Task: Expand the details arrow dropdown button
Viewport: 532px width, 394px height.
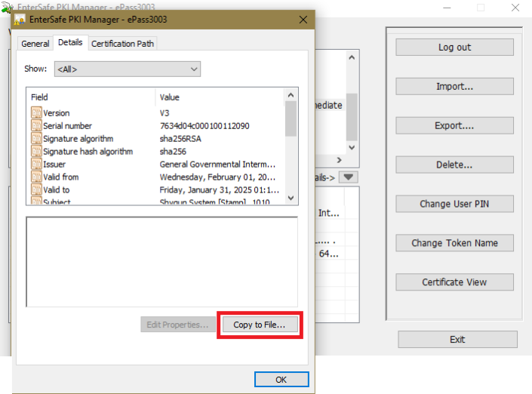Action: click(x=347, y=177)
